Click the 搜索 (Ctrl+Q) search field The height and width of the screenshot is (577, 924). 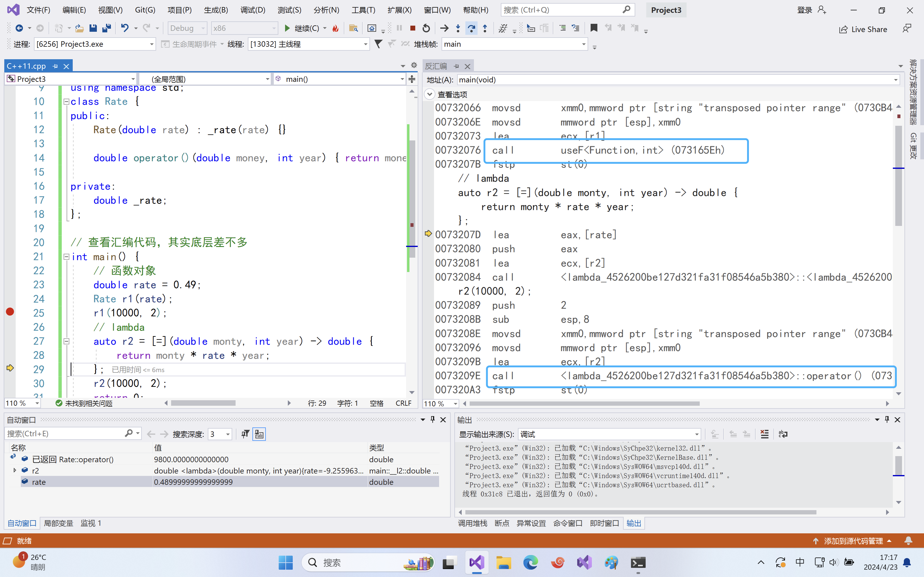[x=567, y=10]
